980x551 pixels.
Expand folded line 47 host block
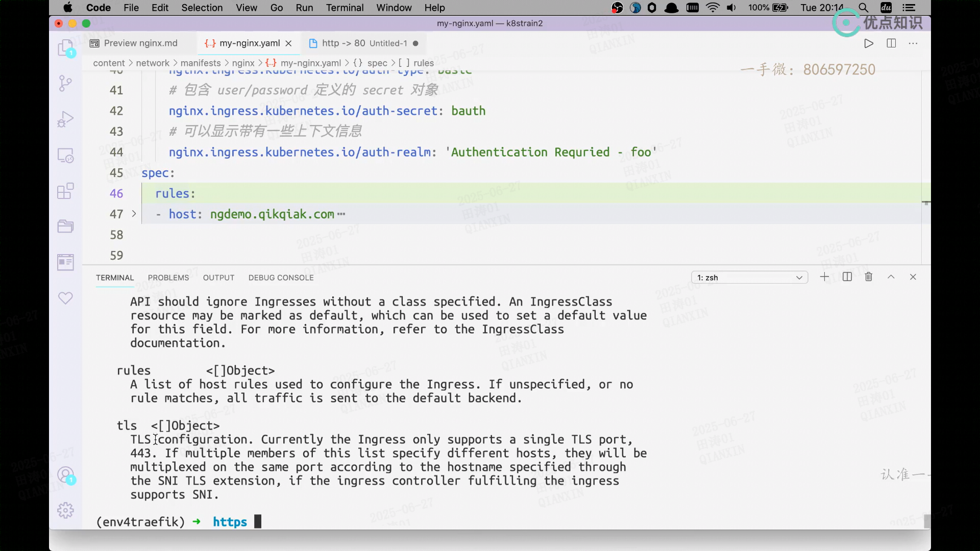[x=134, y=214]
